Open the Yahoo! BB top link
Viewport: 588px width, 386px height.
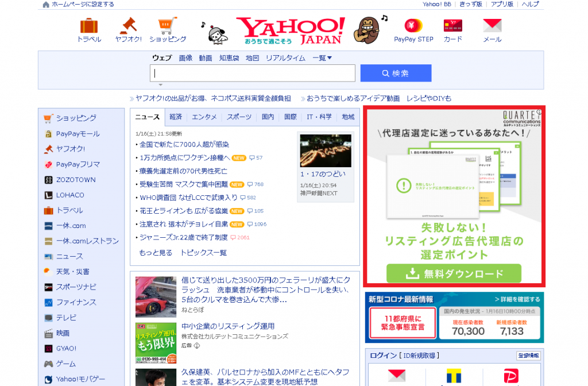point(437,5)
